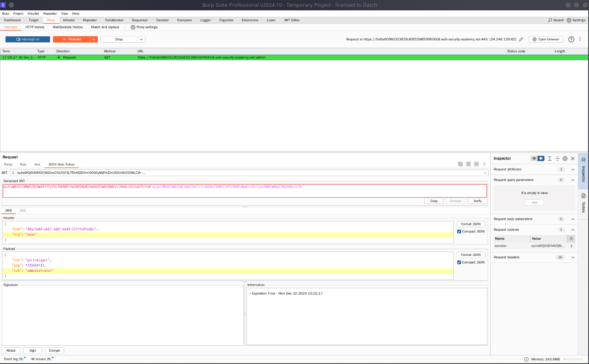Screen dimensions: 589x364
Task: Open Inspector settings gear
Action: 565,158
